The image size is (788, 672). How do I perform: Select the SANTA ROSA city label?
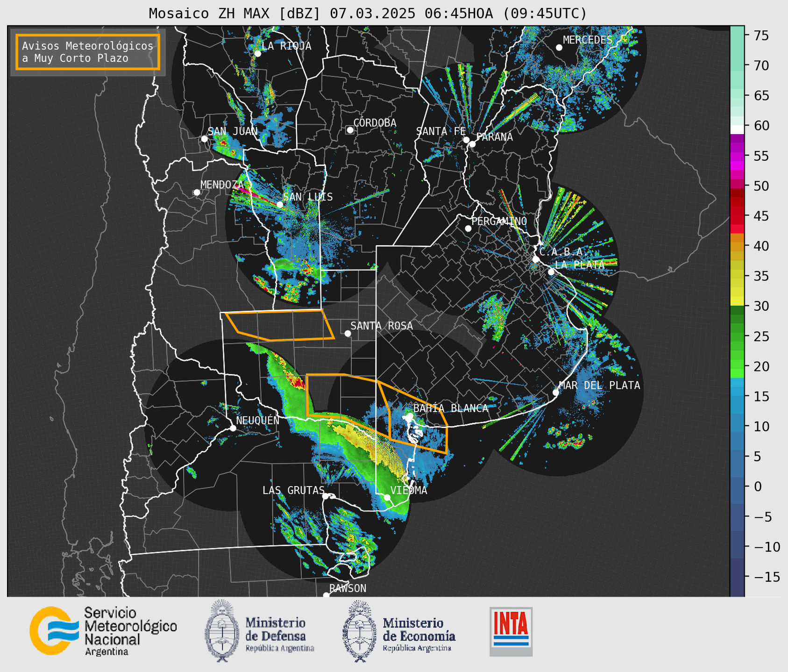[x=382, y=326]
